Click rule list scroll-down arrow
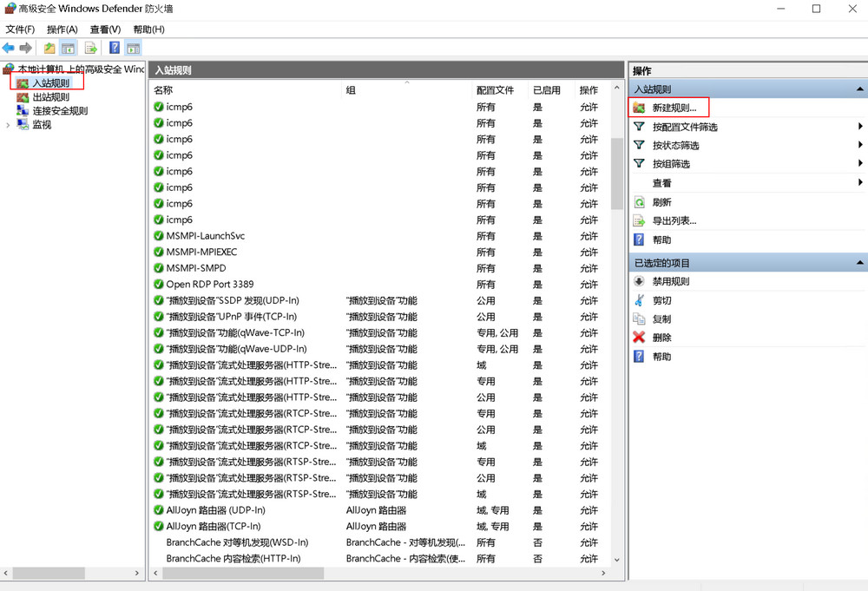The width and height of the screenshot is (868, 591). pos(616,560)
